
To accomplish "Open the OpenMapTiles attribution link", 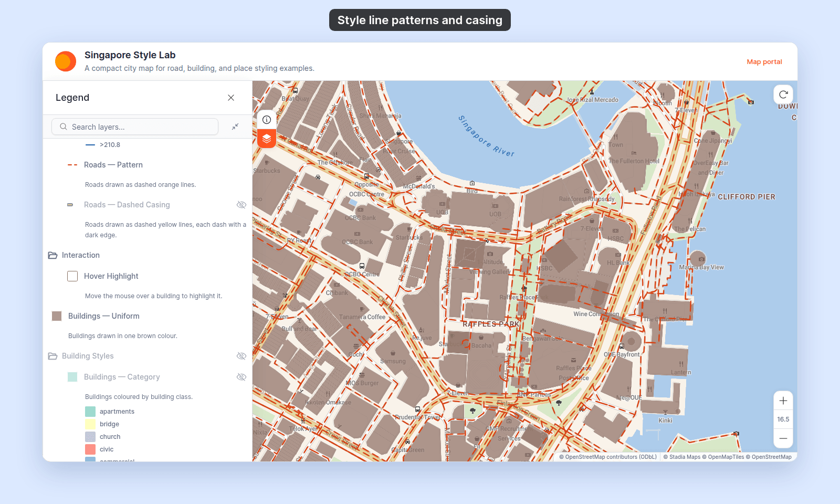I will [723, 457].
